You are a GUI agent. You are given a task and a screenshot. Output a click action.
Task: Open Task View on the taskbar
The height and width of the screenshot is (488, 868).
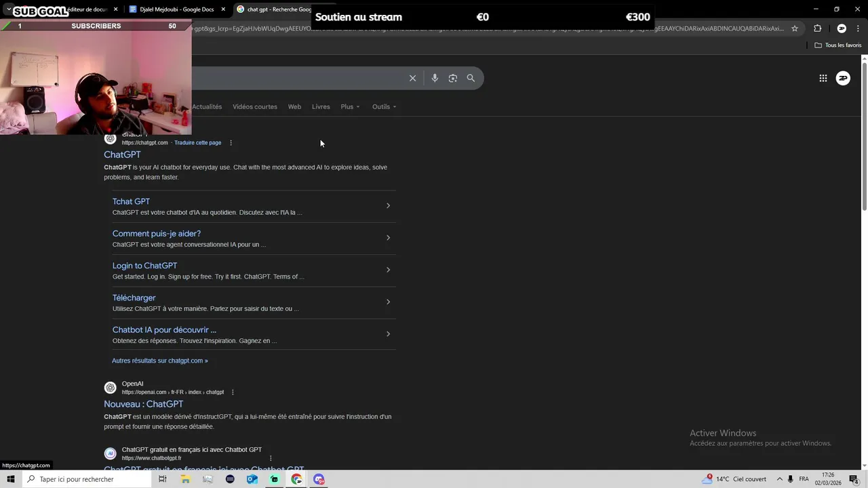pyautogui.click(x=163, y=479)
